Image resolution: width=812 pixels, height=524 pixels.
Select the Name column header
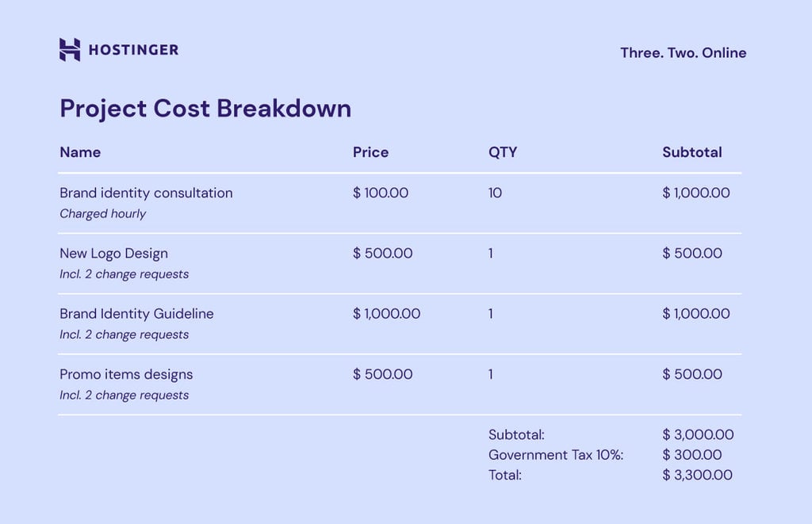[80, 152]
